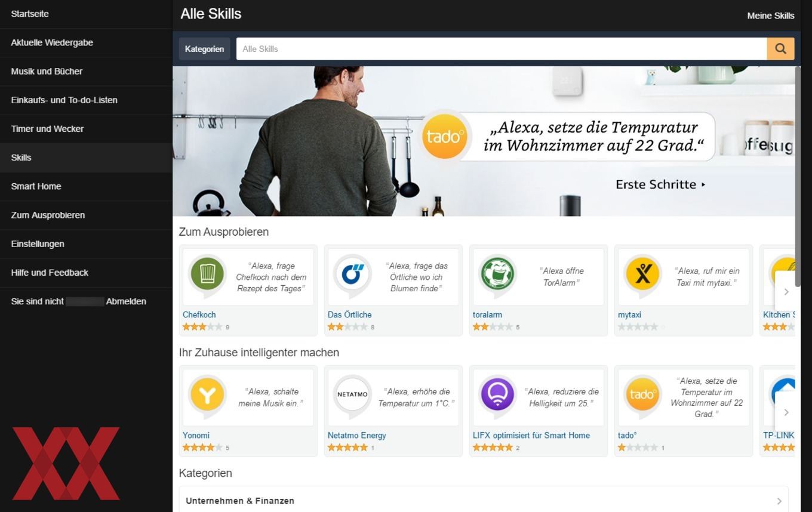Viewport: 812px width, 512px height.
Task: Open the Chefkoch skill icon
Action: tap(207, 274)
